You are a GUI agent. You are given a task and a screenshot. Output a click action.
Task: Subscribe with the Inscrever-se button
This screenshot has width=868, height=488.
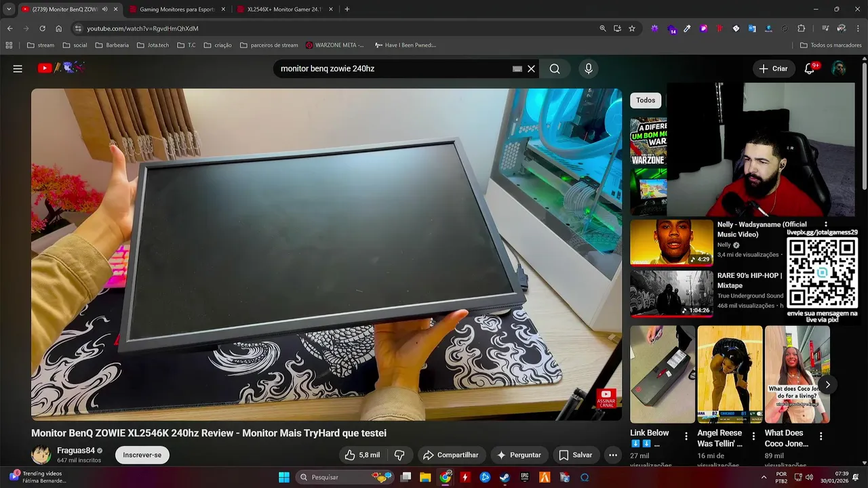142,455
